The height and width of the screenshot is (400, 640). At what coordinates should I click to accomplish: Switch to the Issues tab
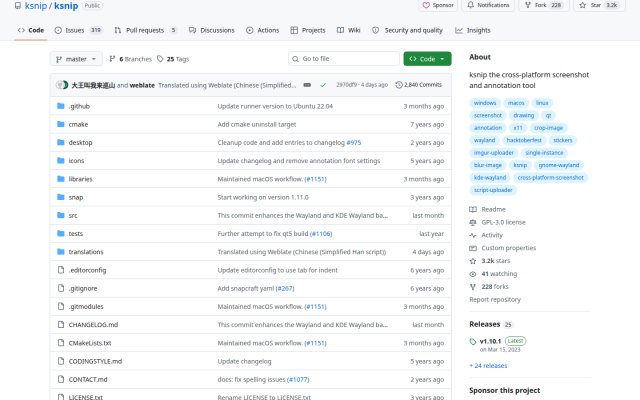pos(78,30)
